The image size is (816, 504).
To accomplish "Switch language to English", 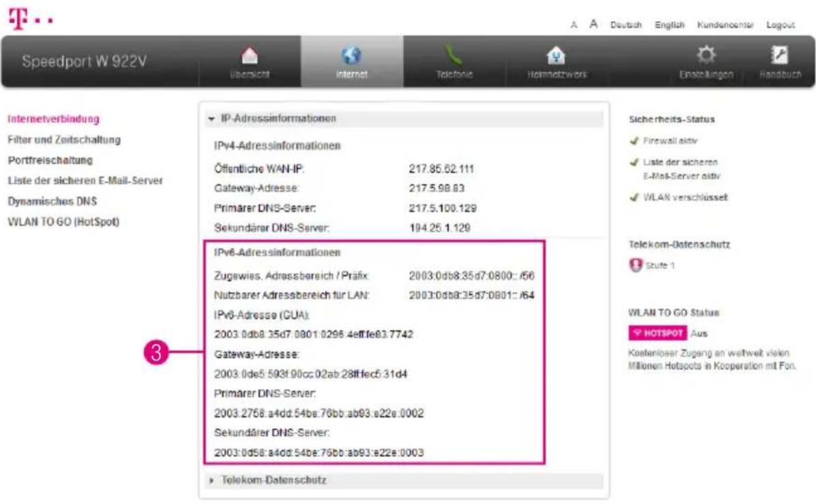I will [670, 25].
